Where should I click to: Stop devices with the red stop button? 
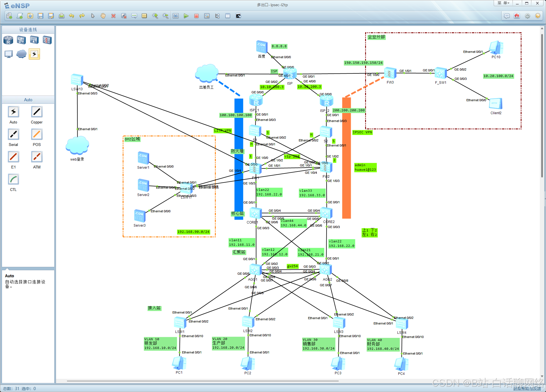[x=196, y=16]
